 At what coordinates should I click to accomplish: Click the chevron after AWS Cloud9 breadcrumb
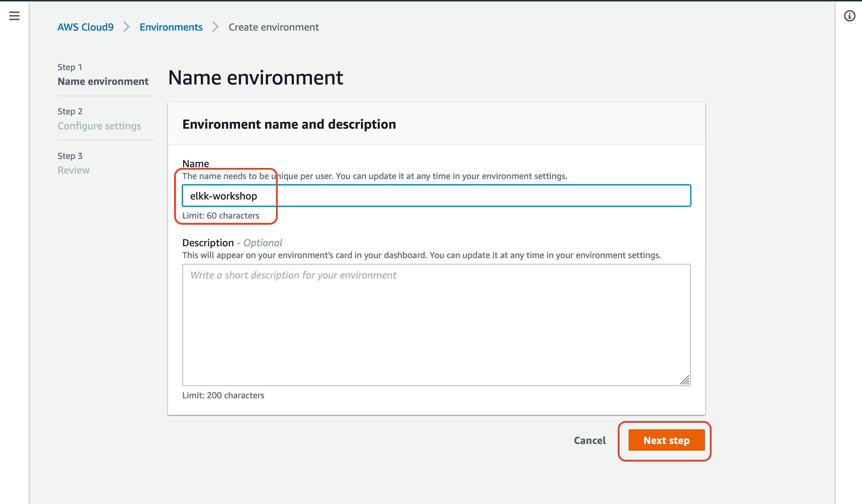pyautogui.click(x=126, y=27)
